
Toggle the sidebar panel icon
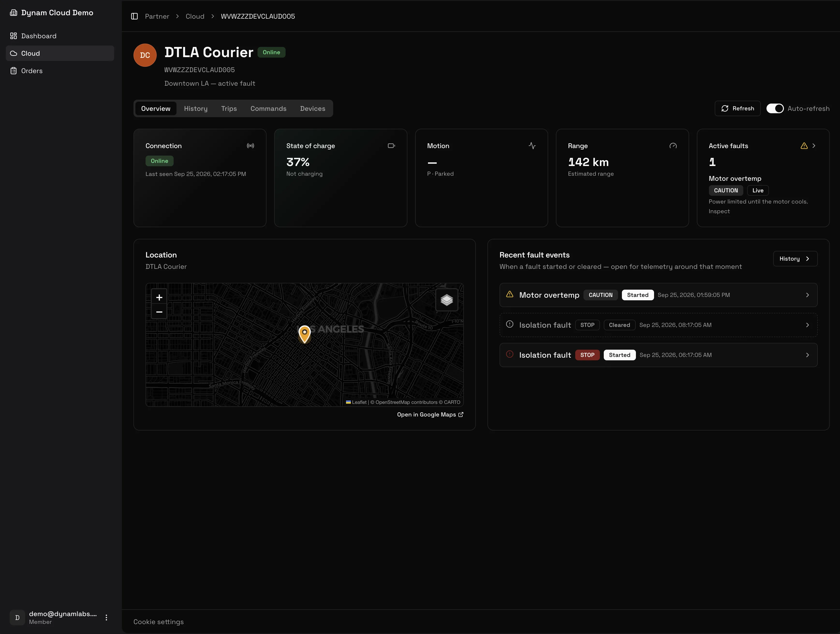[134, 16]
